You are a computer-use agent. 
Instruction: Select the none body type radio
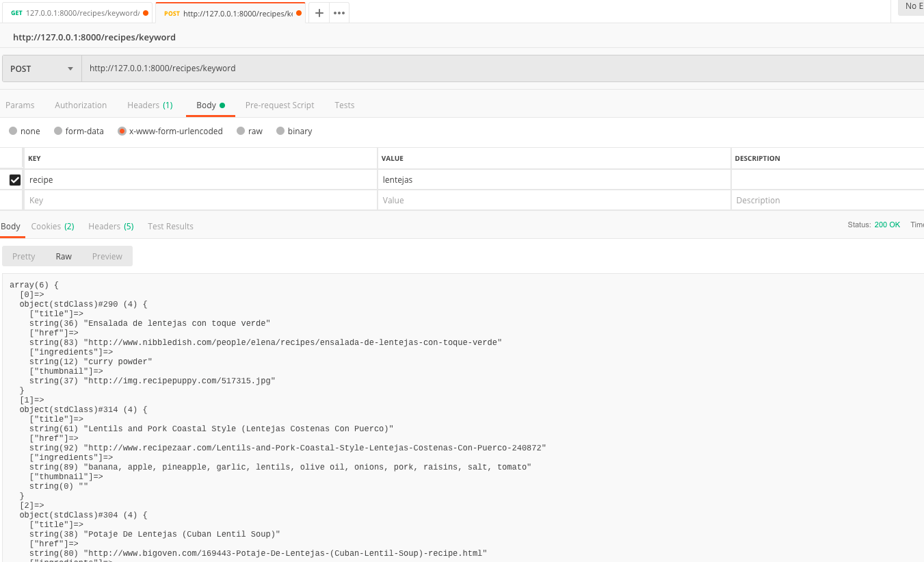point(13,131)
